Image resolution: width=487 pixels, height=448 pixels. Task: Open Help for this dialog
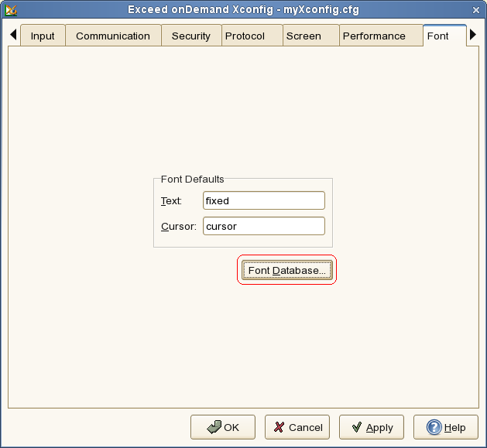pyautogui.click(x=446, y=427)
